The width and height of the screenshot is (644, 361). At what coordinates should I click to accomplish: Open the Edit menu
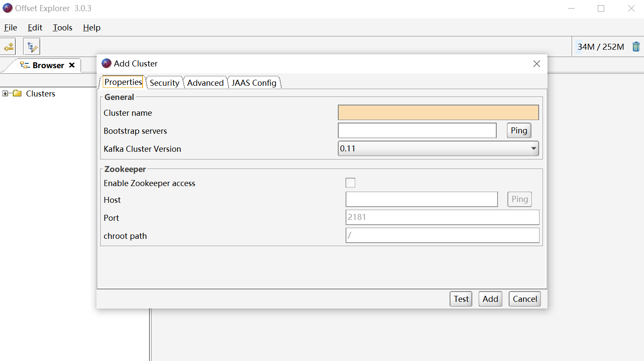point(35,27)
